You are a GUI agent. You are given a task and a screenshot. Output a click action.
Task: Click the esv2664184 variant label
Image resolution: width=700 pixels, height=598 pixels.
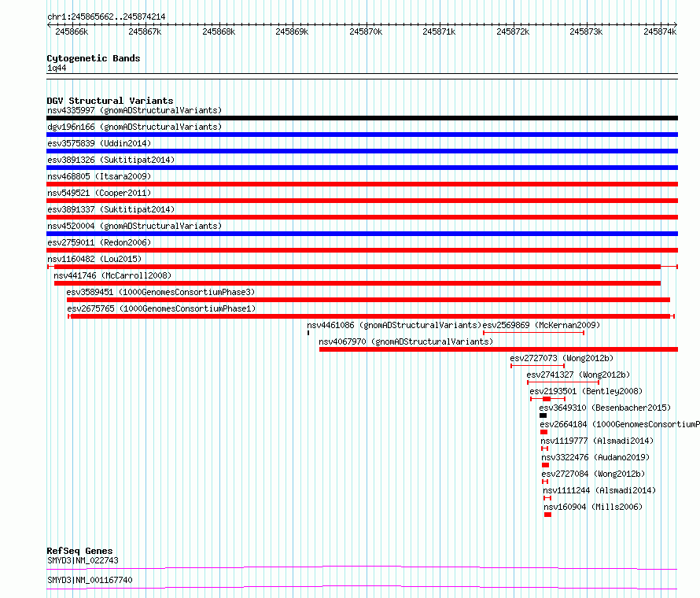click(620, 424)
